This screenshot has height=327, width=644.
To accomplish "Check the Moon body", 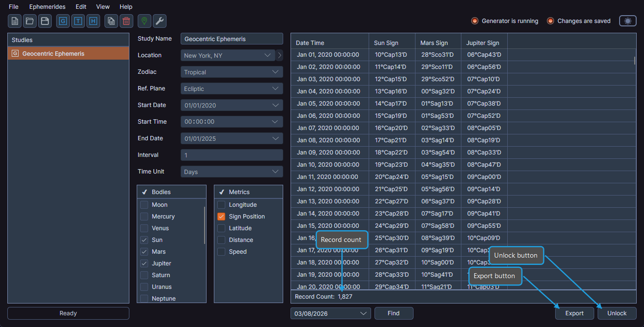I will 145,204.
